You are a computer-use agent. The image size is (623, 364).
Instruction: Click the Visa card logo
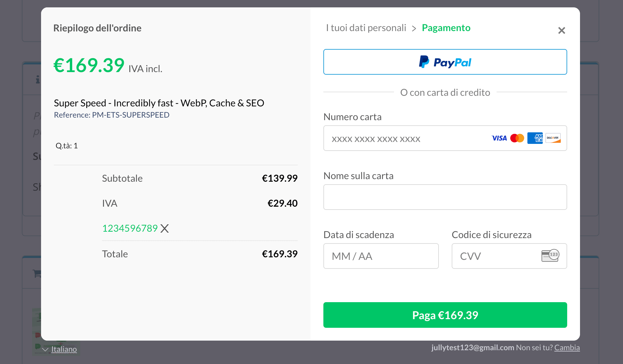click(x=499, y=138)
